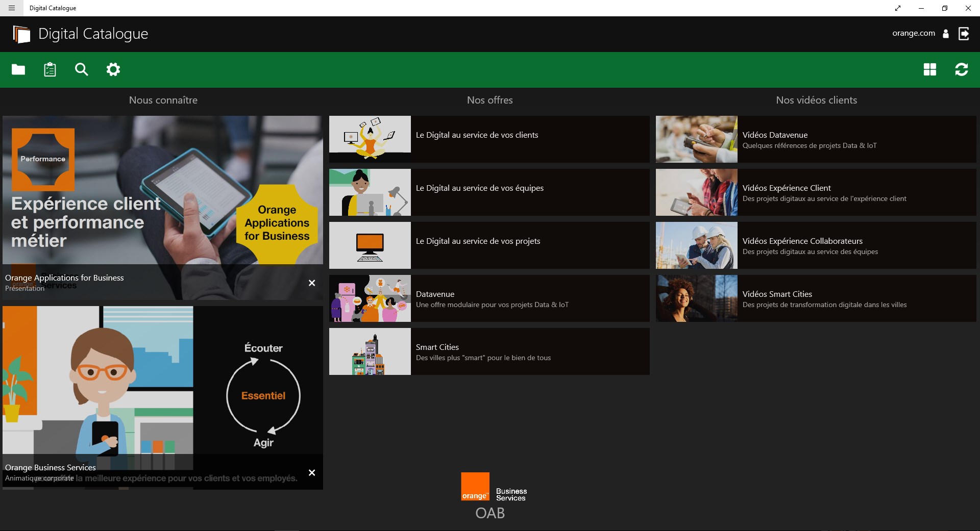
Task: Restore down the Digital Catalogue window
Action: (945, 8)
